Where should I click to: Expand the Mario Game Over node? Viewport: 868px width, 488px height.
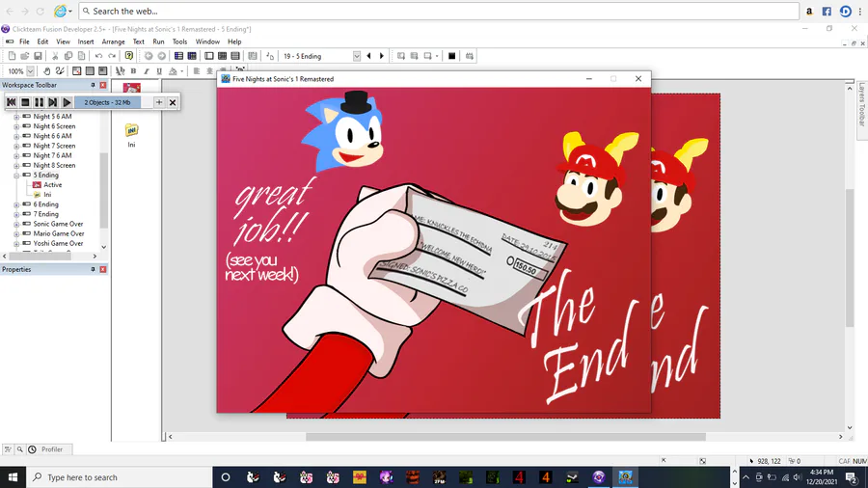pos(16,234)
